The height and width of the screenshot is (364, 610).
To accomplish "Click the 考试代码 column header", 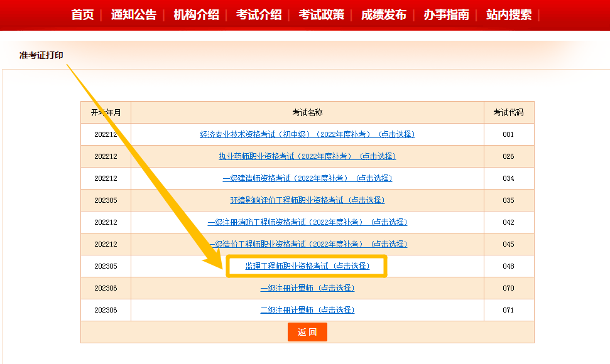I will point(508,113).
